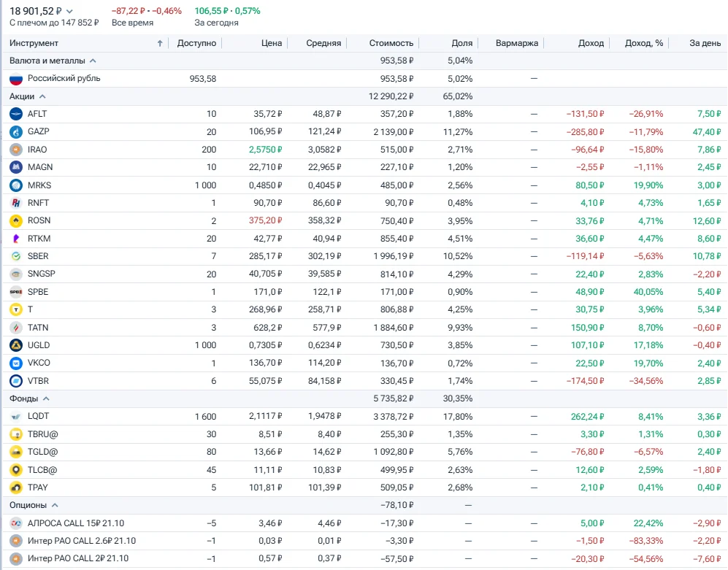Screen dimensions: 728x570
Task: Click the VKCO logo icon
Action: coord(16,363)
